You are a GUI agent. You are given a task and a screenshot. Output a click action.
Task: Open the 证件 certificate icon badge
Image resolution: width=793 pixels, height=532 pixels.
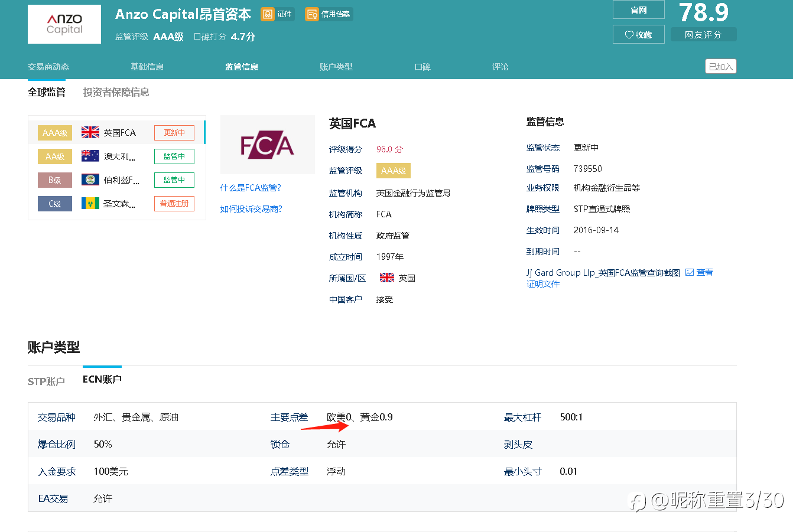(x=277, y=14)
